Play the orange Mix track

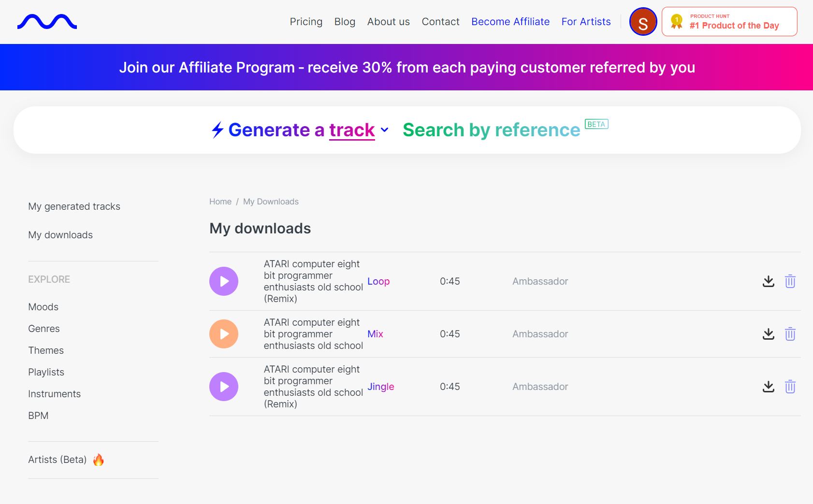coord(223,334)
